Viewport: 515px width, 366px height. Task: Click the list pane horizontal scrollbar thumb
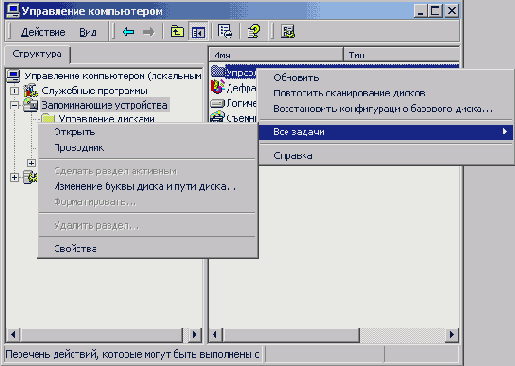click(x=291, y=334)
